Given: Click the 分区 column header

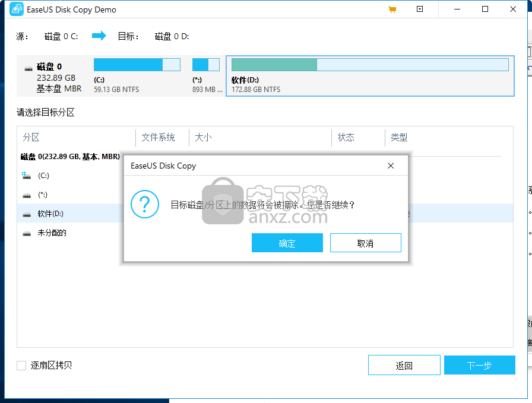Looking at the screenshot, I should tap(31, 137).
